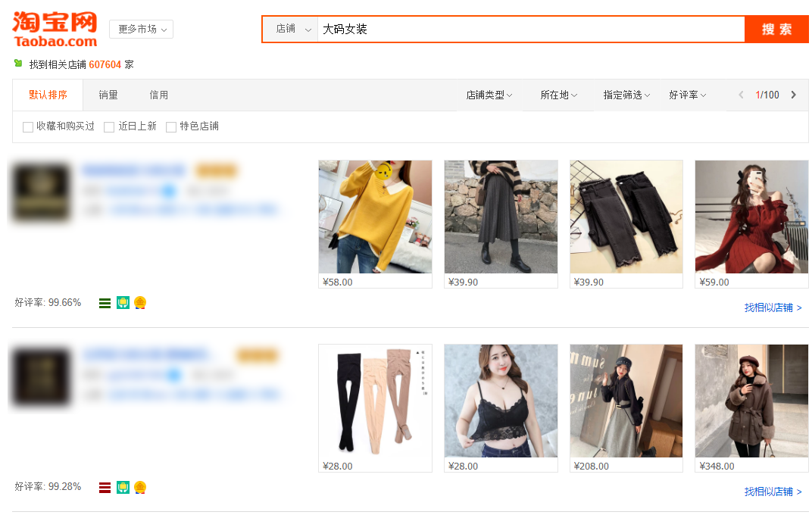Open the 更多市场 dropdown
Viewport: 812px width, 515px height.
[x=142, y=29]
